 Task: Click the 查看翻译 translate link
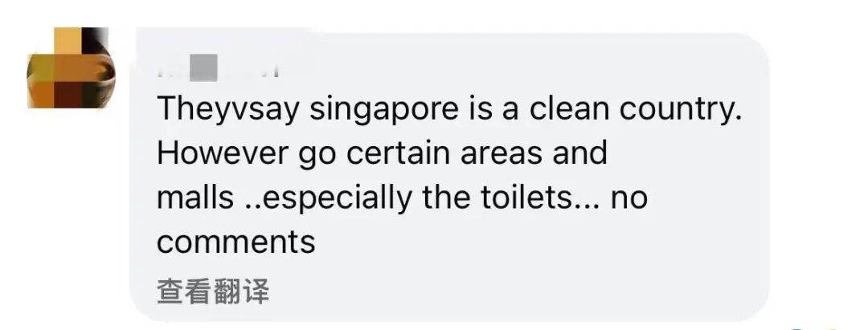(x=212, y=291)
